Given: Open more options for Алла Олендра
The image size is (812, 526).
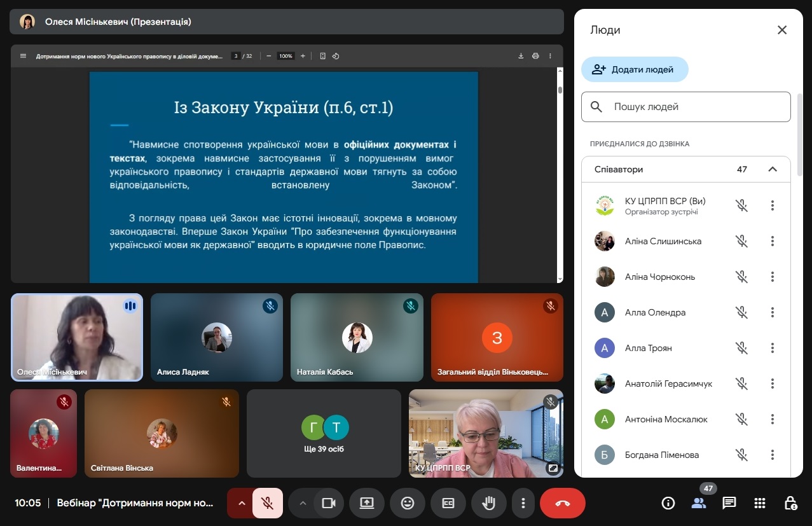Looking at the screenshot, I should 773,312.
